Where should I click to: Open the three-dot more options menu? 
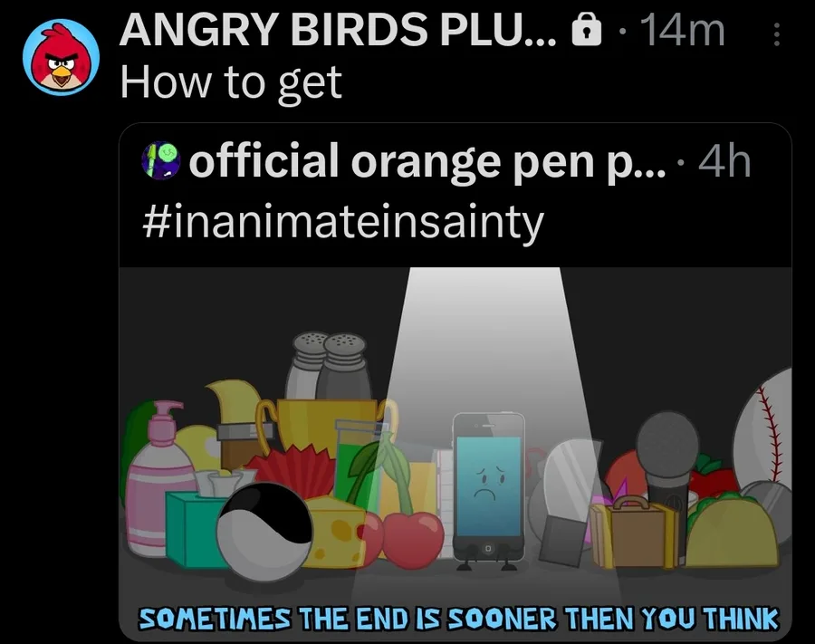[x=776, y=34]
